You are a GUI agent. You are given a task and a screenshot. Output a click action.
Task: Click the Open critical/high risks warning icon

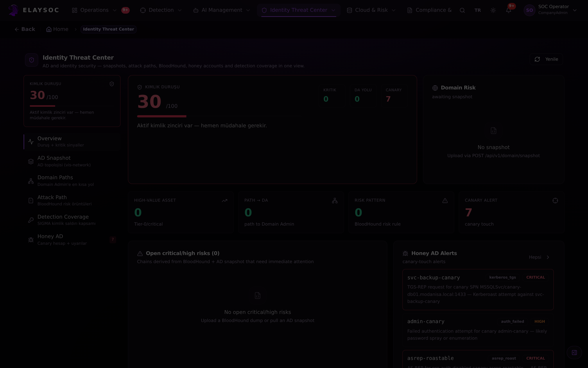(140, 254)
